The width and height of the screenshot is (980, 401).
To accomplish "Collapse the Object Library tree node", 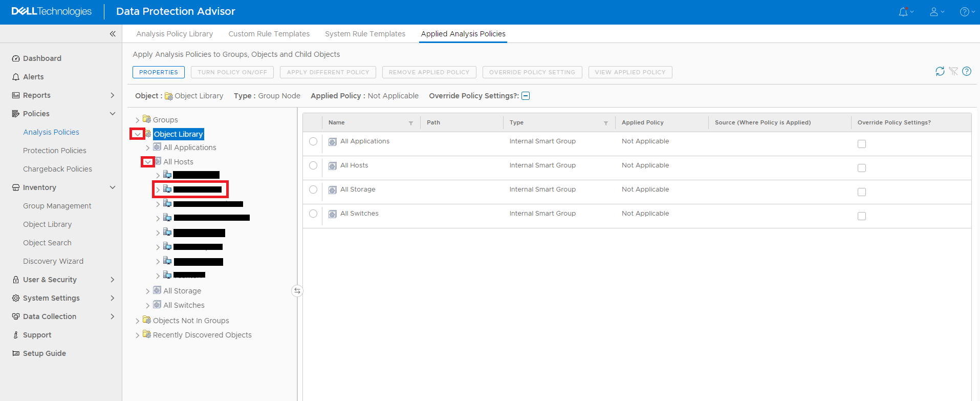I will [137, 134].
